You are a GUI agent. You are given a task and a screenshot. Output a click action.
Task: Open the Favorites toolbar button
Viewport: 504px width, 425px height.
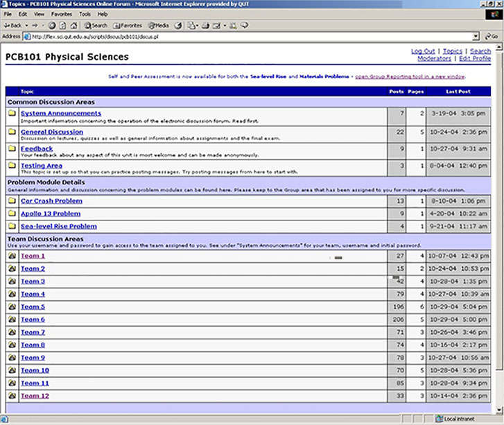[127, 25]
